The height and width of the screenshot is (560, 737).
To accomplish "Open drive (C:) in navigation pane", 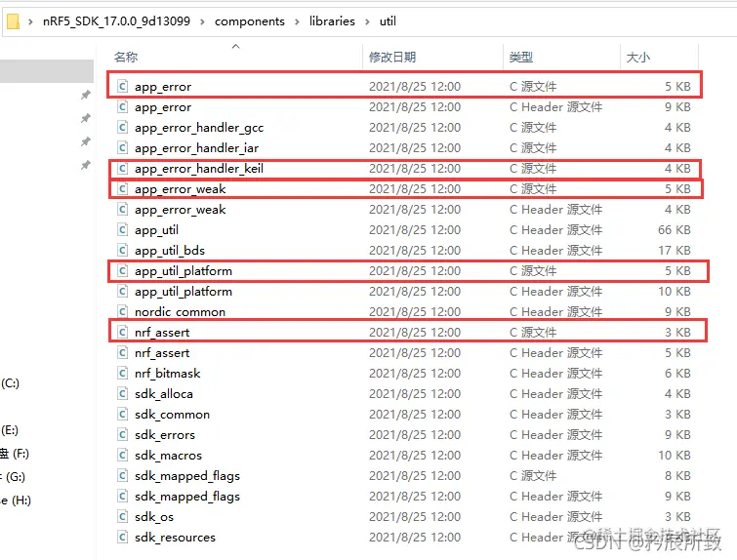I will tap(11, 383).
